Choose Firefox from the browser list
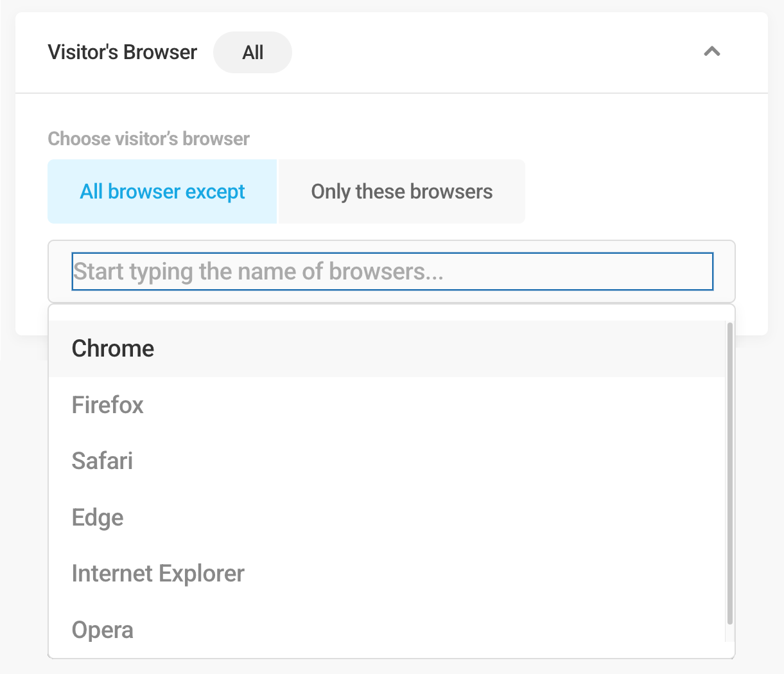784x674 pixels. click(387, 405)
